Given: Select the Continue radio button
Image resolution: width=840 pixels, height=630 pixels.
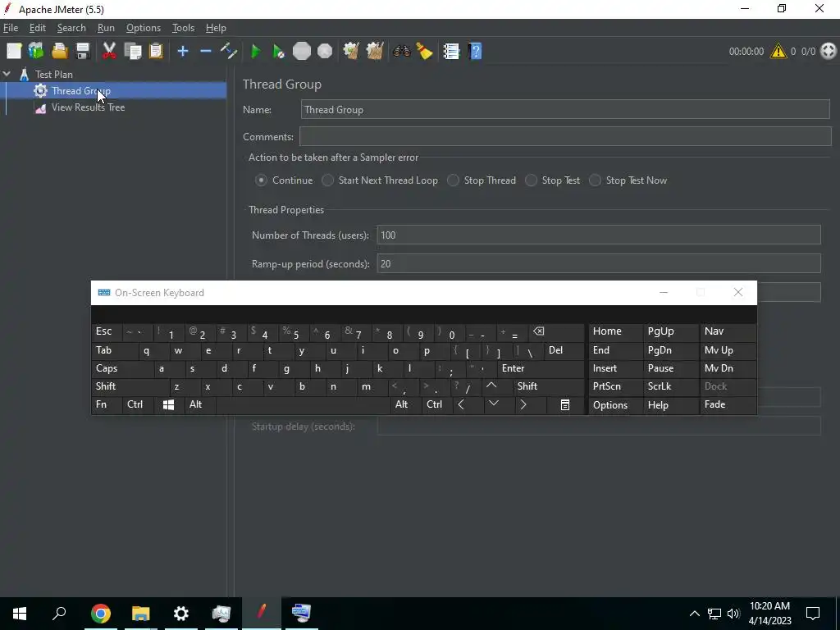Looking at the screenshot, I should tap(261, 180).
